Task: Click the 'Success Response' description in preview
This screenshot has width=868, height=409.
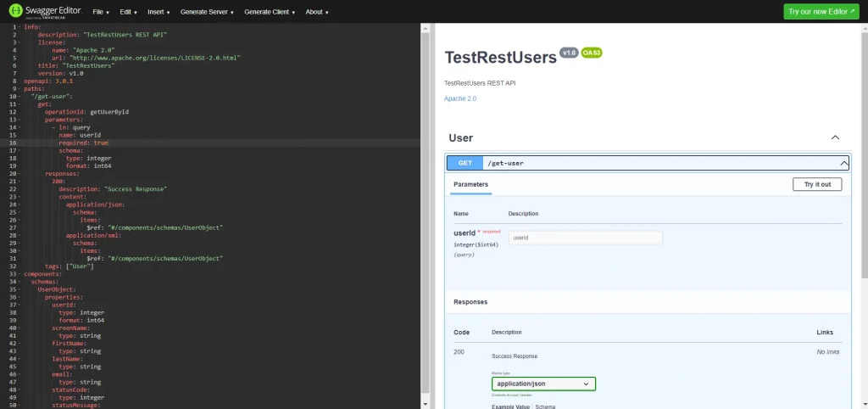Action: [515, 356]
